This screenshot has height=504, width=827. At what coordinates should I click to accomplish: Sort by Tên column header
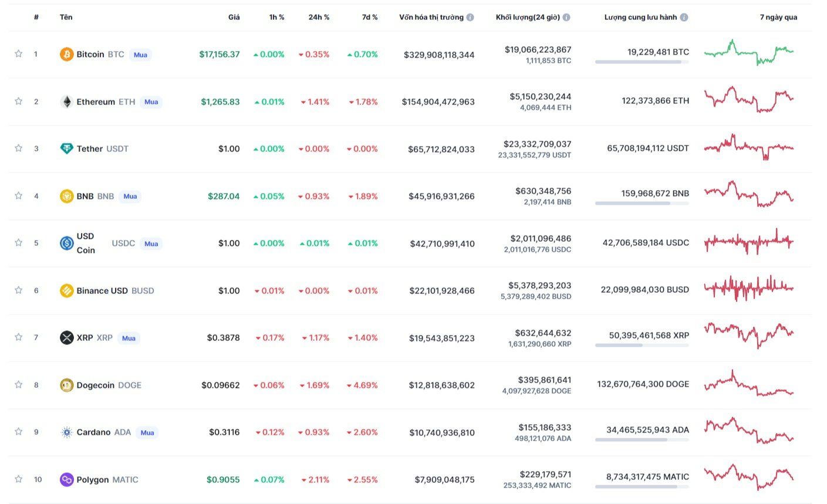pyautogui.click(x=66, y=17)
